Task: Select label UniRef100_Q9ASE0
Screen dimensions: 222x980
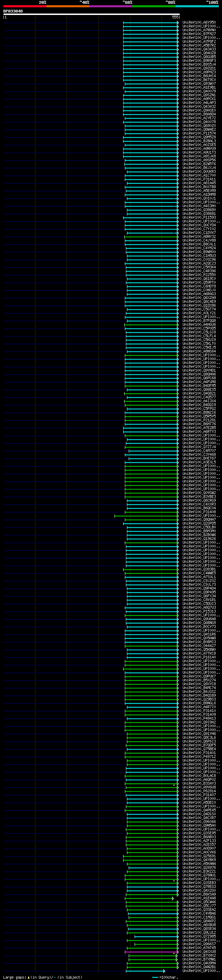Action: click(x=199, y=110)
